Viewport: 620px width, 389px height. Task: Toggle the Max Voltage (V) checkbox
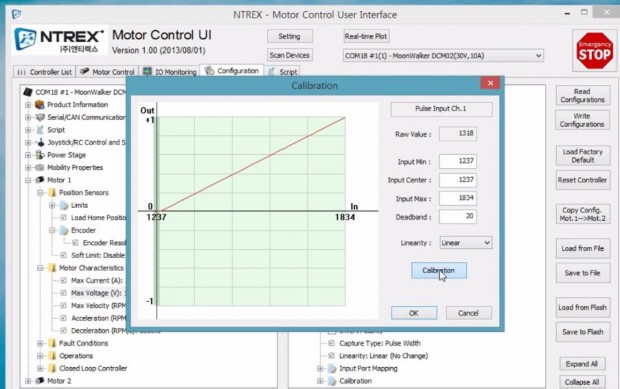click(63, 293)
